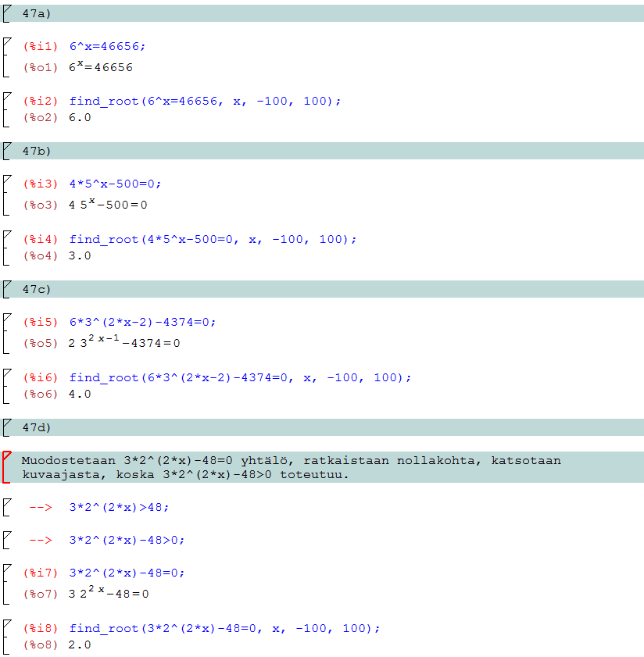Screen dimensions: 644x657
Task: Click the (%i7) input label
Action: pyautogui.click(x=41, y=573)
